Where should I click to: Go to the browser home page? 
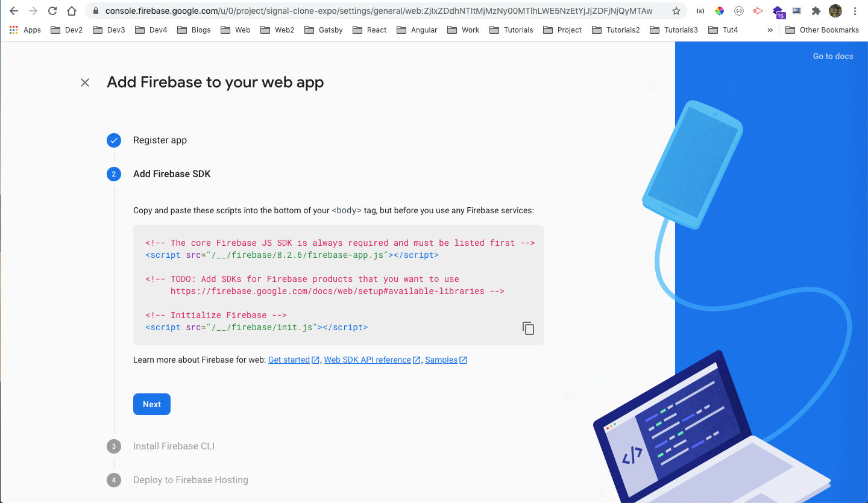(72, 11)
